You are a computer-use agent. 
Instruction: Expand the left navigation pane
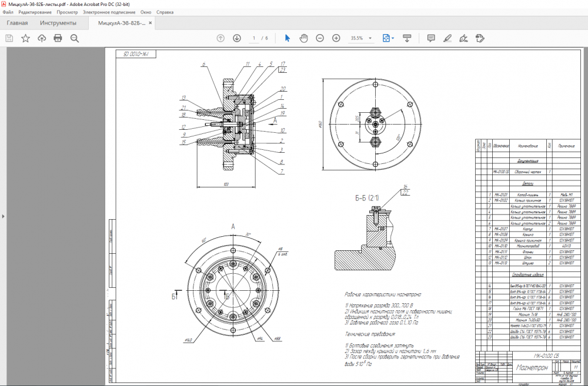tap(3, 217)
